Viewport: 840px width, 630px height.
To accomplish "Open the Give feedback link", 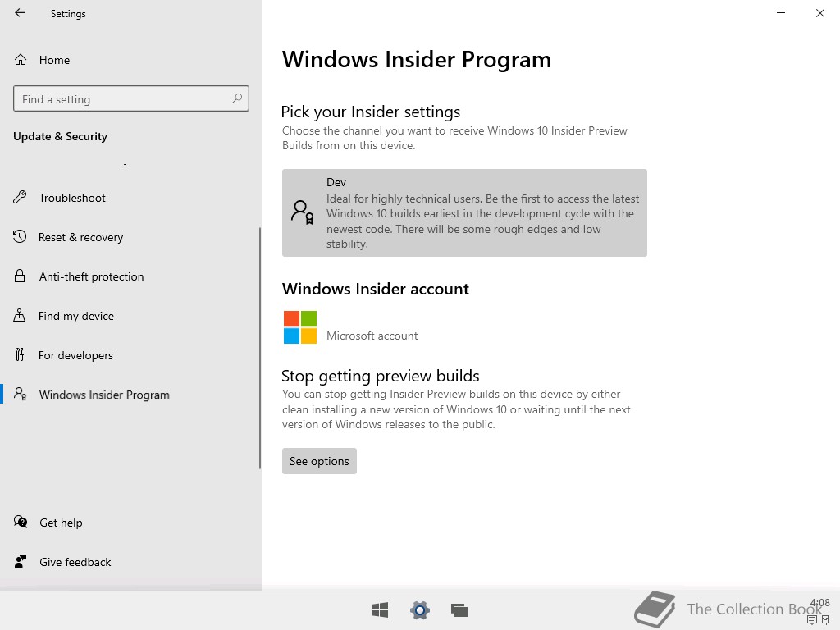I will (75, 562).
